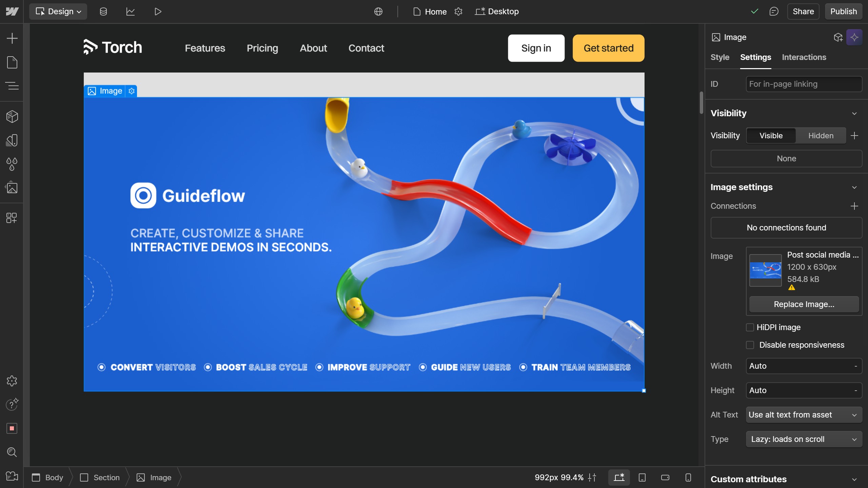Open the Apps grid-plus icon

12,218
